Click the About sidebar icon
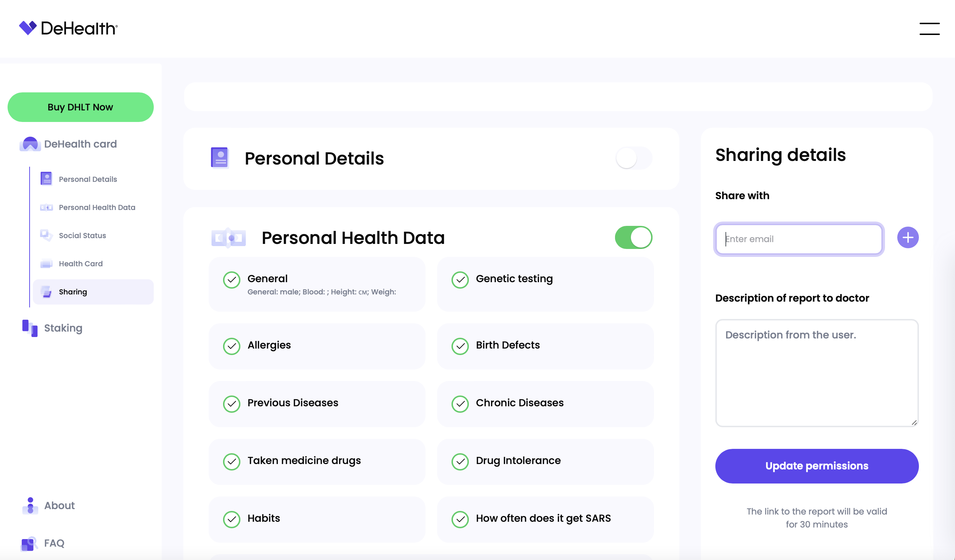This screenshot has height=560, width=955. tap(30, 506)
